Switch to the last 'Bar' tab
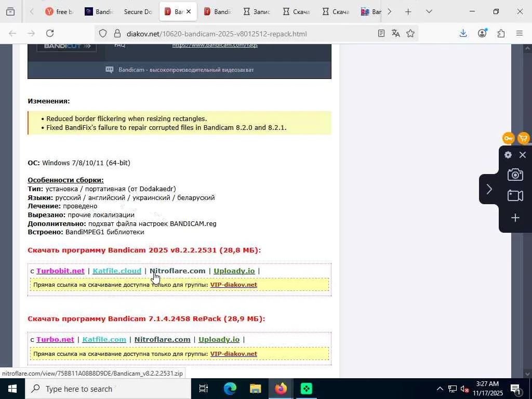The image size is (532, 399). pyautogui.click(x=370, y=11)
